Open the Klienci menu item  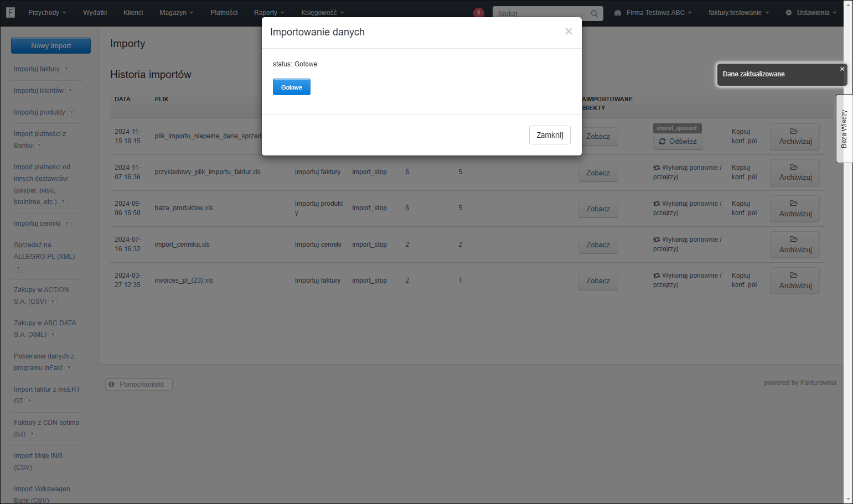click(133, 13)
